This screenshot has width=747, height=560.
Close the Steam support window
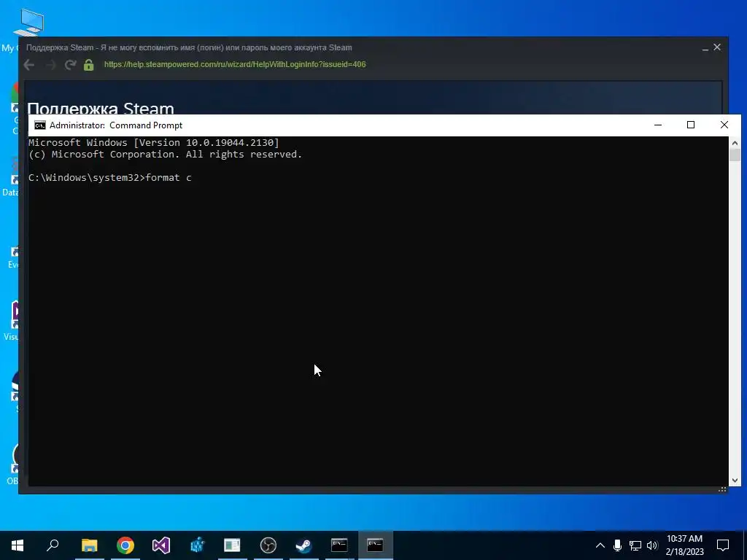717,47
